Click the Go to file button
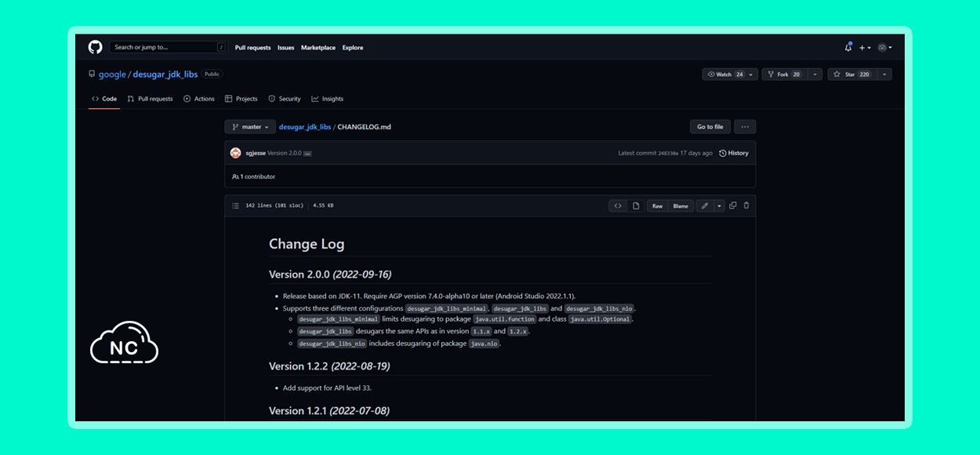 point(710,127)
